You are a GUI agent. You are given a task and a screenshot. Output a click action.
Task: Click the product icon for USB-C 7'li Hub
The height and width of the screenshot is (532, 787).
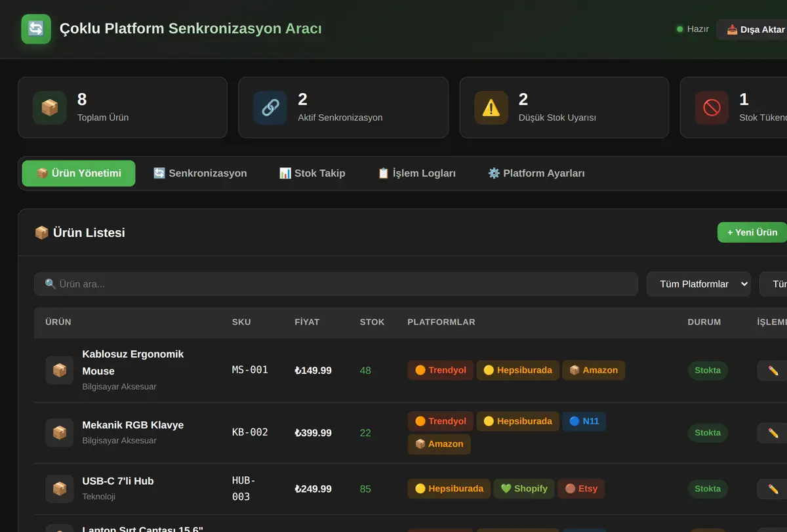tap(60, 489)
